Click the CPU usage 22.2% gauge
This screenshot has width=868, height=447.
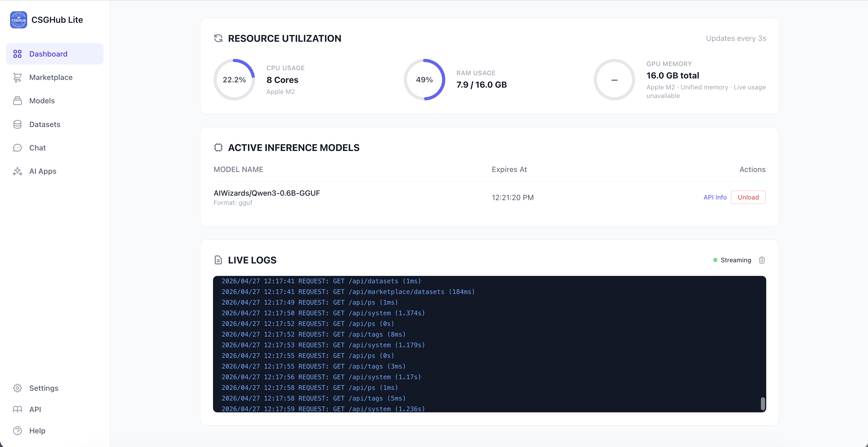pyautogui.click(x=234, y=80)
